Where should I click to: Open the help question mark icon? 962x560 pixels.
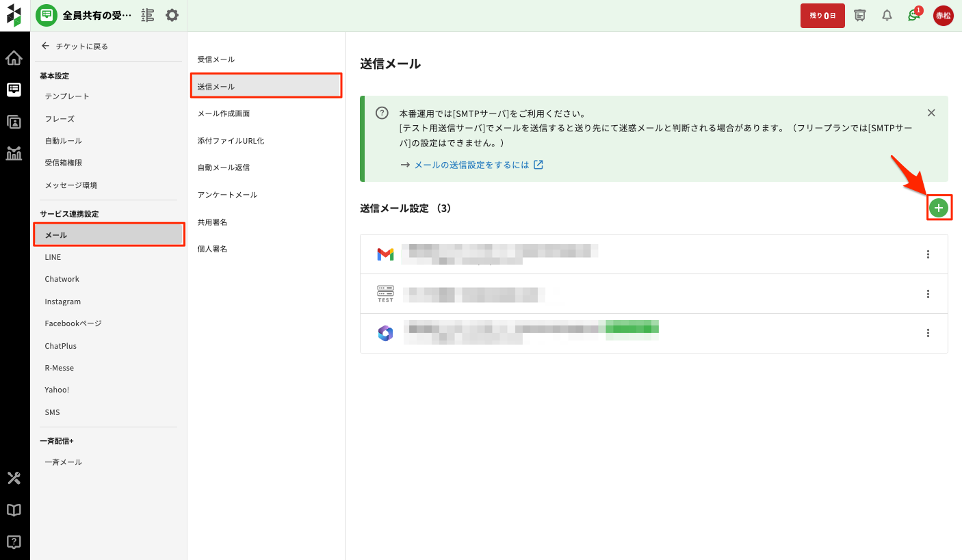coord(14,542)
